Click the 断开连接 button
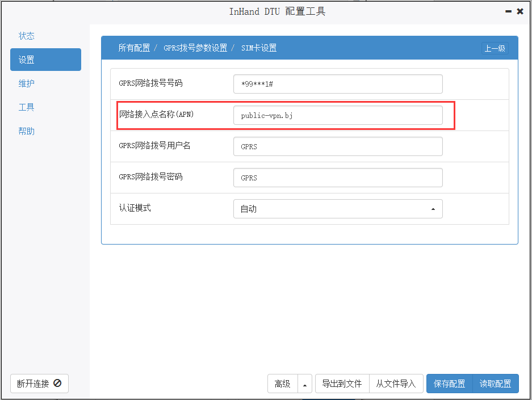This screenshot has width=532, height=400. (39, 384)
